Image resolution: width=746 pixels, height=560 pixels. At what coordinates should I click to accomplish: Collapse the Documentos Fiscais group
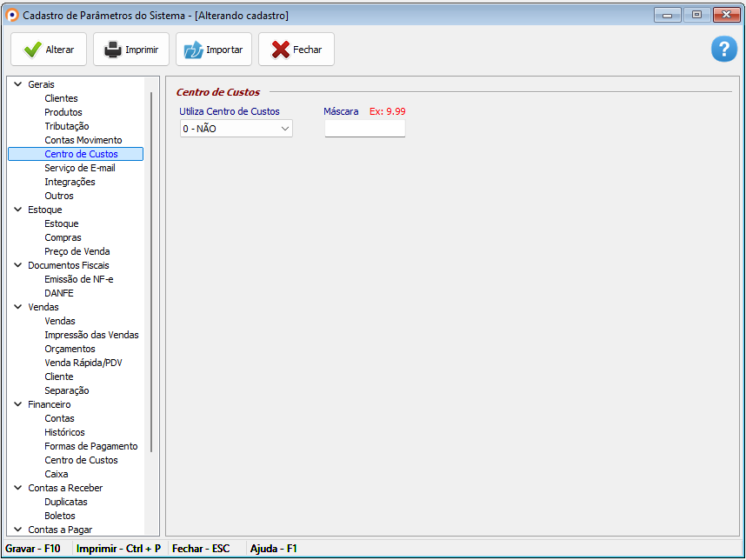tap(18, 265)
